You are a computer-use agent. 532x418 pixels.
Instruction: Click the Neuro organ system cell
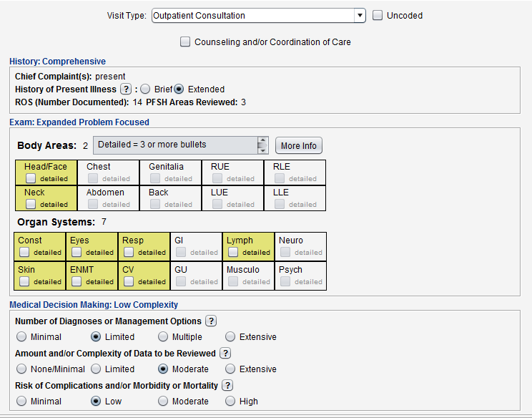(300, 246)
